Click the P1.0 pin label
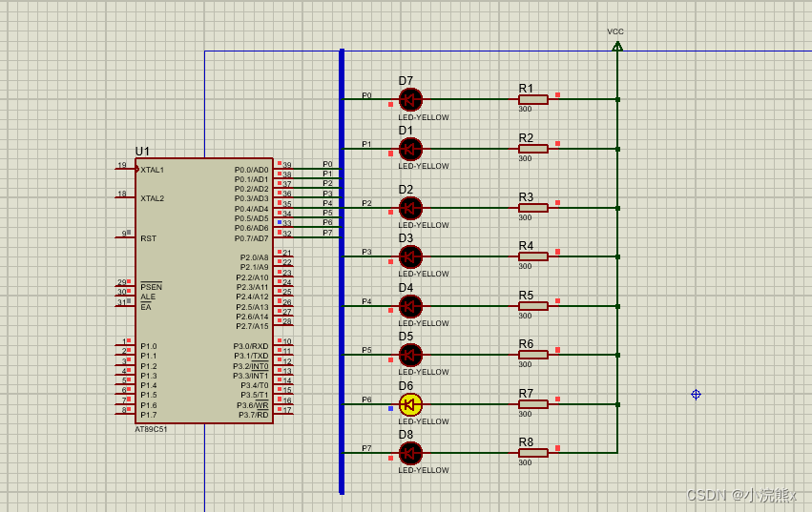The height and width of the screenshot is (512, 812). coord(149,346)
